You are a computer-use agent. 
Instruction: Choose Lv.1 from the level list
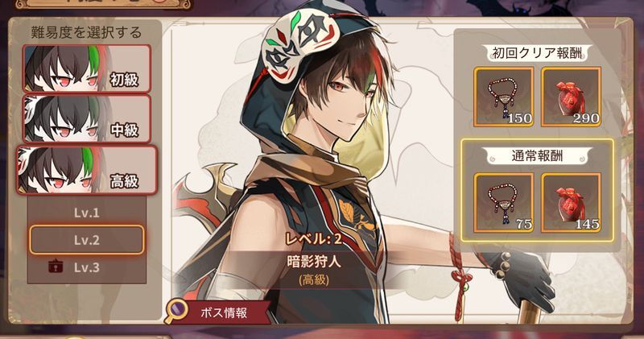(x=87, y=213)
